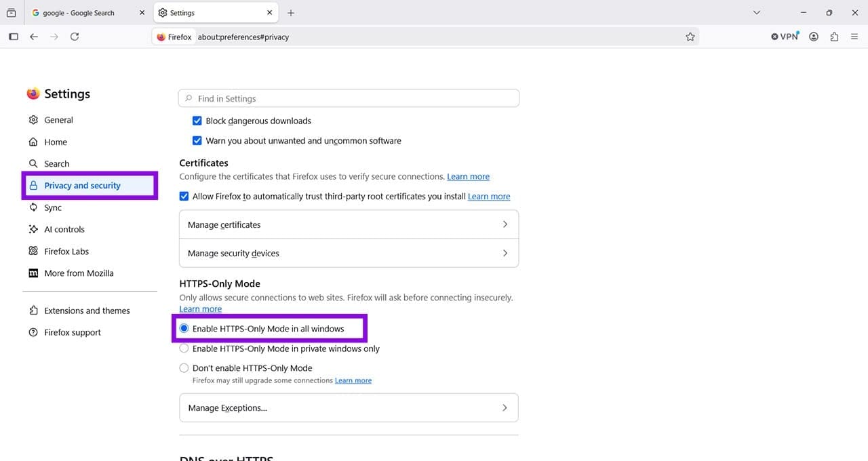Click the Firefox Labs icon
This screenshot has width=868, height=461.
point(33,251)
